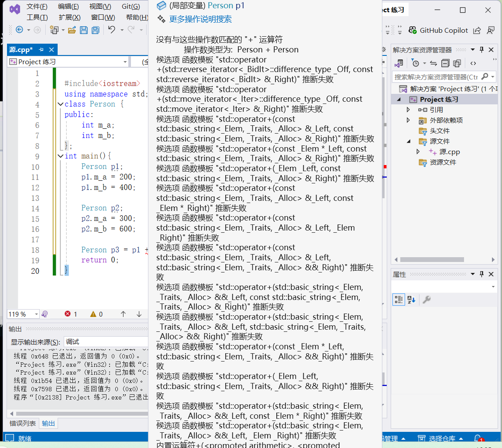Close the 源.cpp editor tab

[51, 50]
